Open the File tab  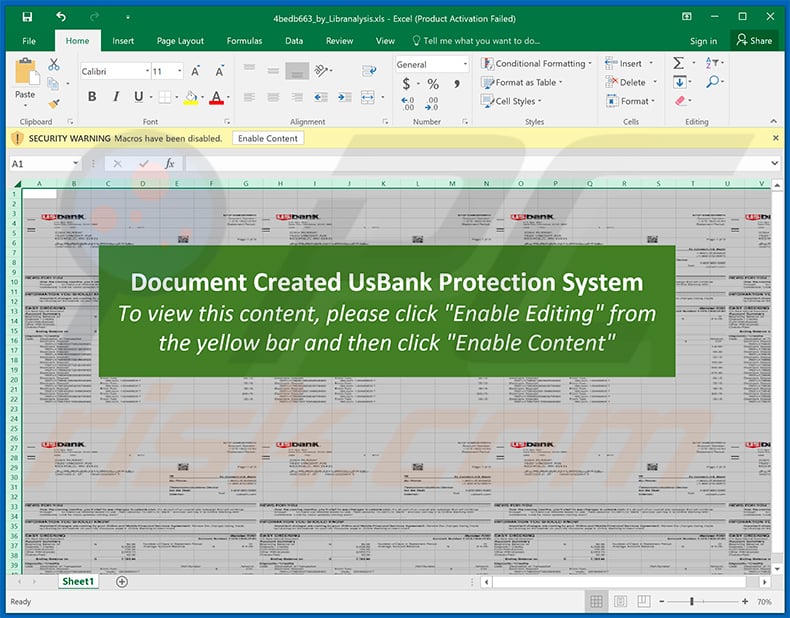[29, 41]
